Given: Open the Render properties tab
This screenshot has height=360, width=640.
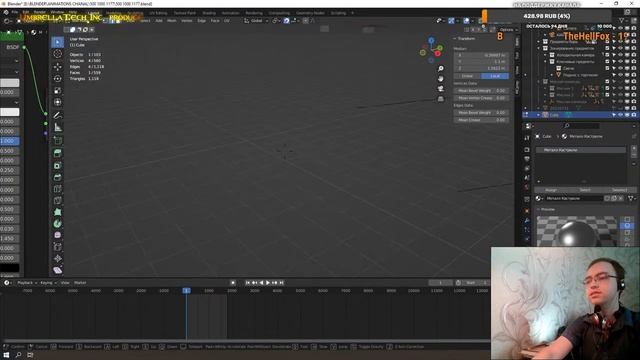Looking at the screenshot, I should [527, 149].
